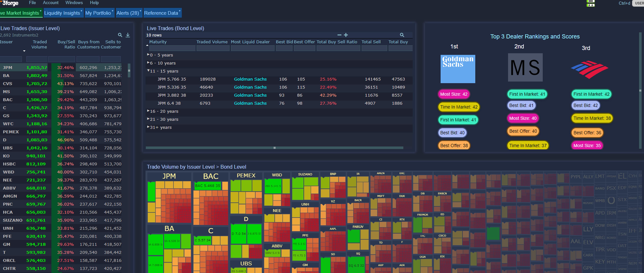Collapse all rows with the minus icon

[339, 35]
